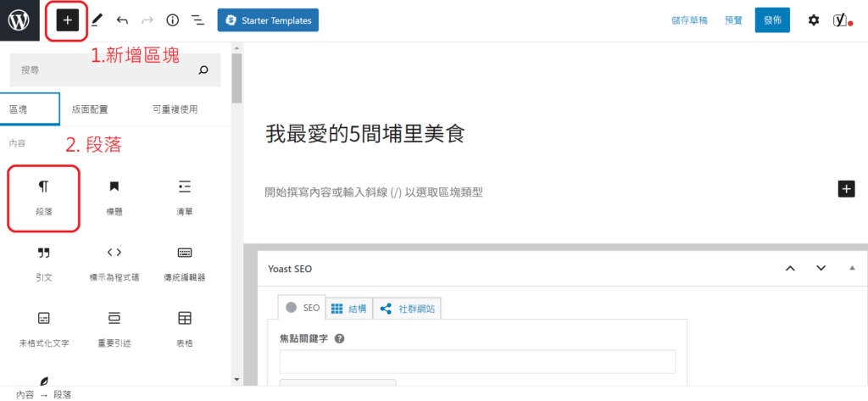Click 段落 in the bottom breadcrumb

[63, 394]
